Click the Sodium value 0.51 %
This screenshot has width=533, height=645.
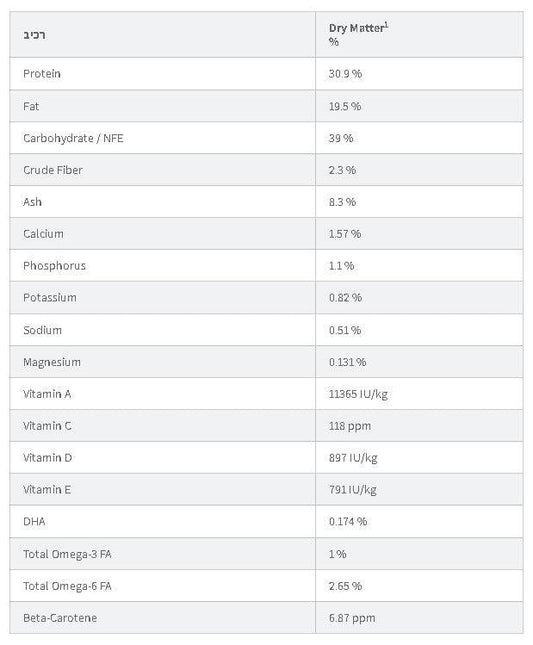(345, 330)
